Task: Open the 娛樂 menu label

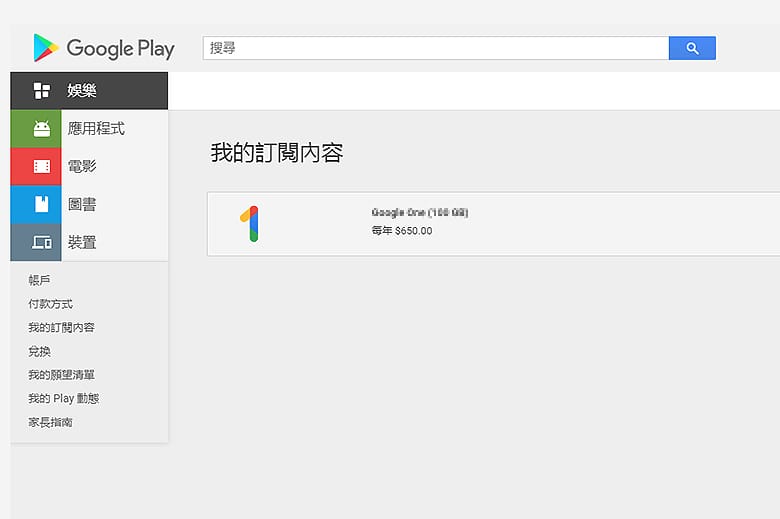Action: pyautogui.click(x=82, y=91)
